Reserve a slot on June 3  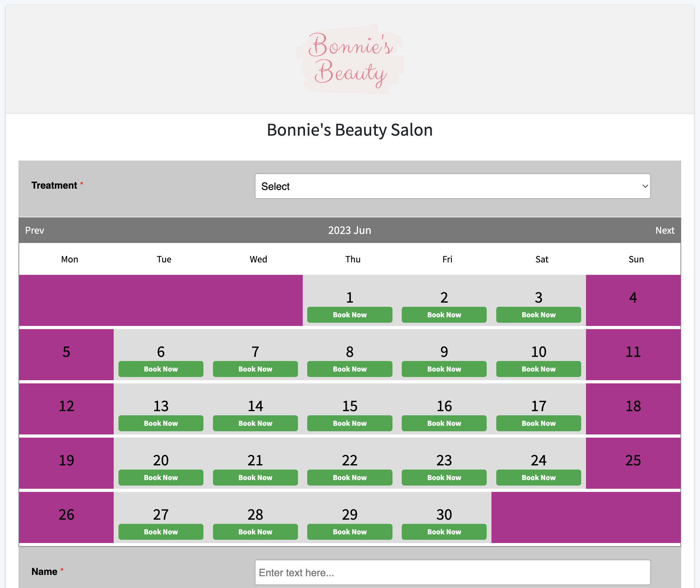(x=538, y=314)
